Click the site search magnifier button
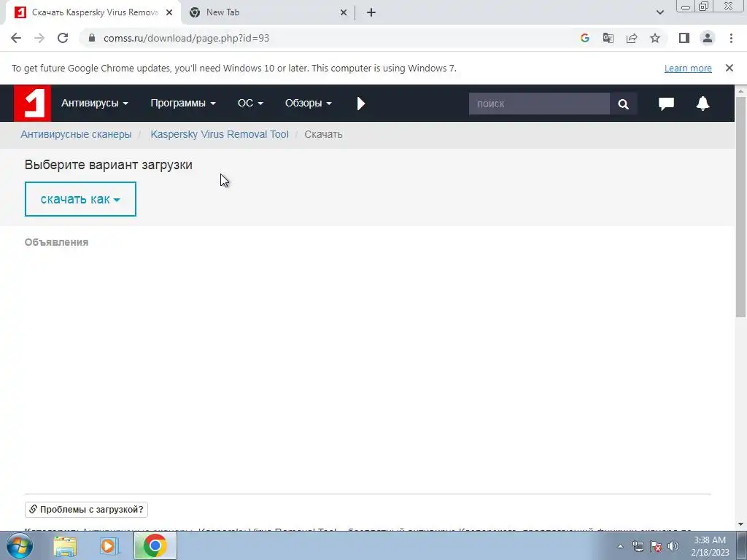 click(x=623, y=104)
